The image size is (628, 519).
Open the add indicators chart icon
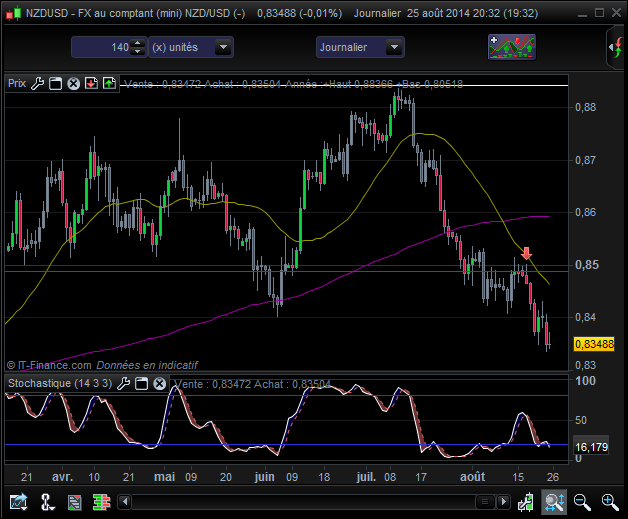pyautogui.click(x=512, y=47)
